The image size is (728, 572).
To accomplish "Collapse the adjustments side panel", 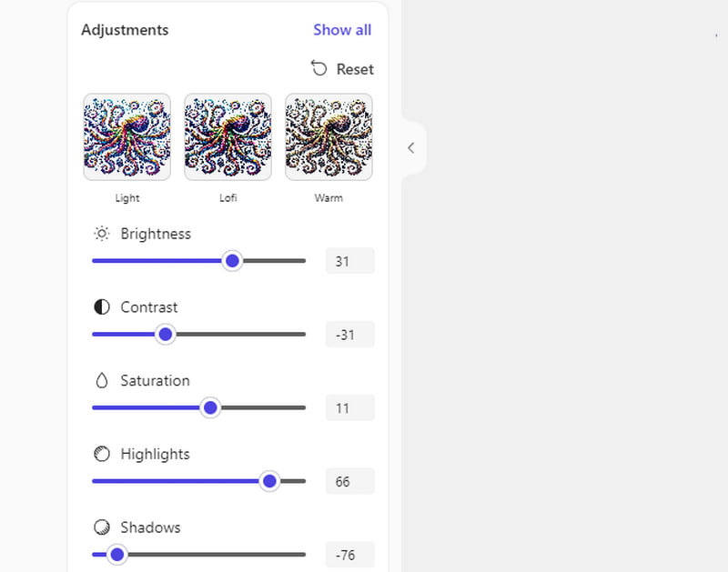I will click(411, 147).
